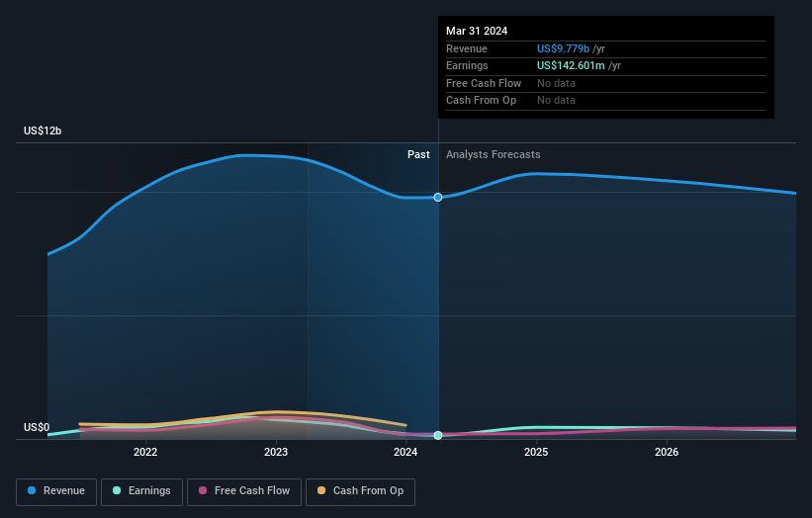The width and height of the screenshot is (812, 518).
Task: Click the Earnings tooltip row label
Action: click(467, 65)
